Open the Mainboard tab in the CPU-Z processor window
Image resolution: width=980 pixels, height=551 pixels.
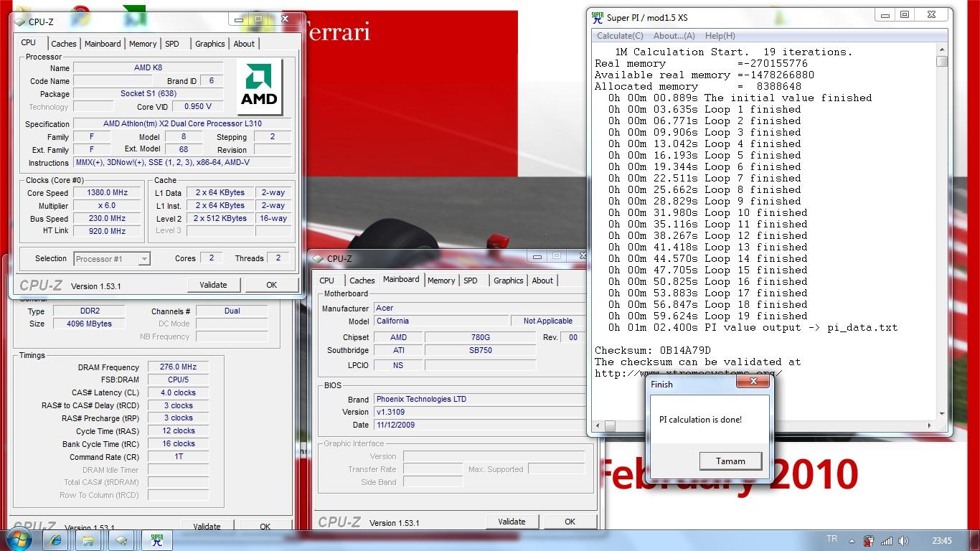click(x=103, y=44)
